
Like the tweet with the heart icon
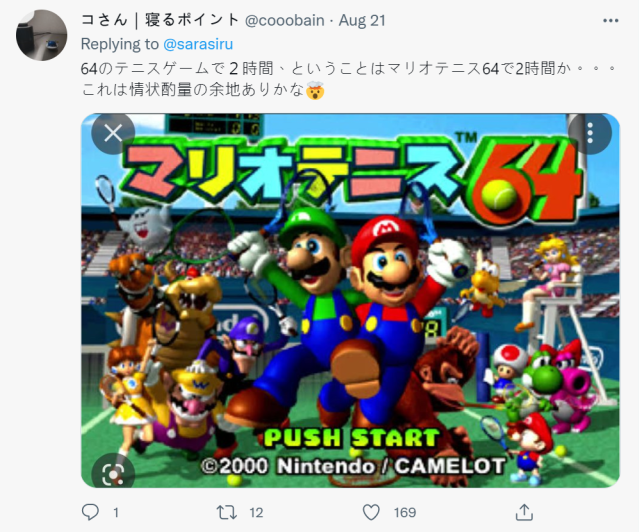[371, 512]
